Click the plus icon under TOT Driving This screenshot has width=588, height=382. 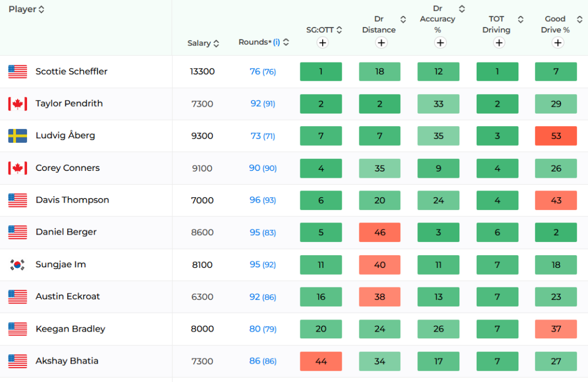coord(499,42)
